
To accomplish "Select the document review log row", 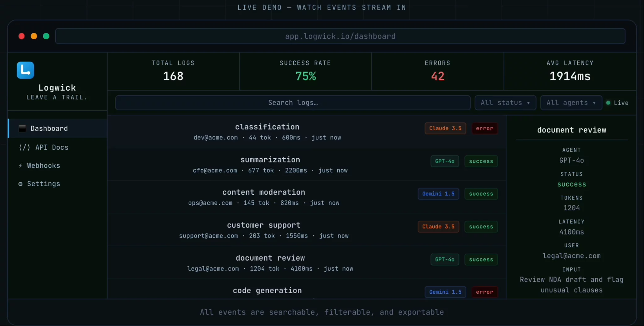I will point(307,263).
